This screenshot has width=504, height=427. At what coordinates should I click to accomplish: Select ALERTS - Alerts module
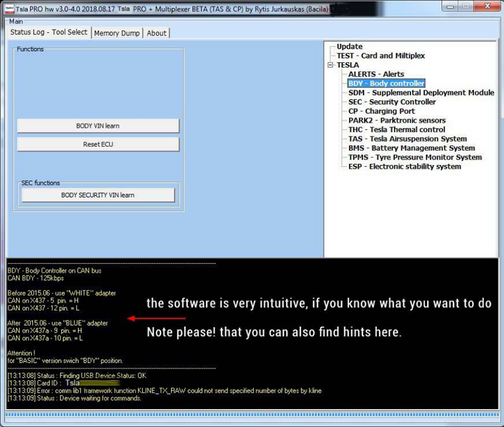(376, 74)
